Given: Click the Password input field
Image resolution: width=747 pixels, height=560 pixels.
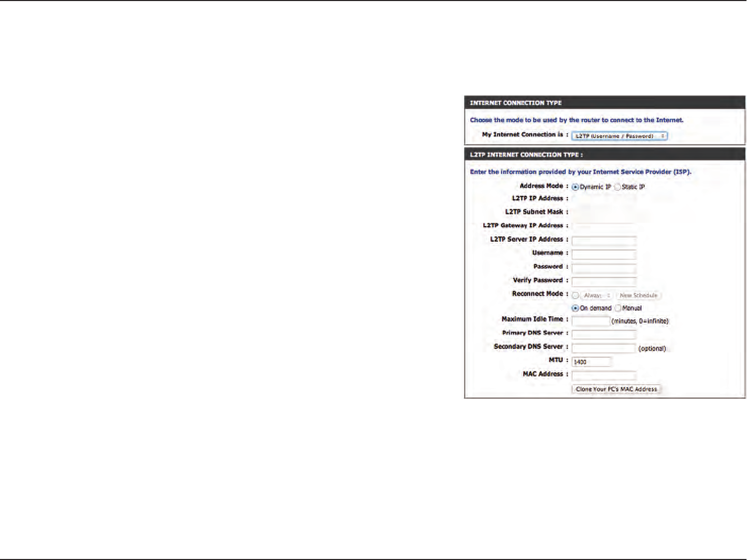Looking at the screenshot, I should [x=603, y=268].
